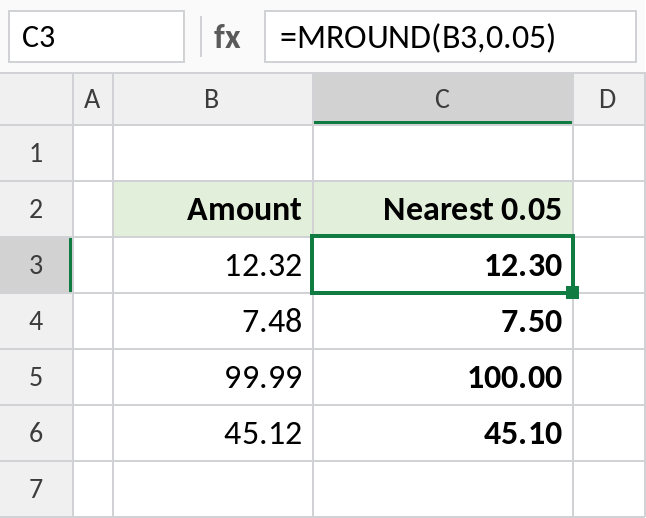
Task: Click empty cell D5
Action: coord(610,377)
